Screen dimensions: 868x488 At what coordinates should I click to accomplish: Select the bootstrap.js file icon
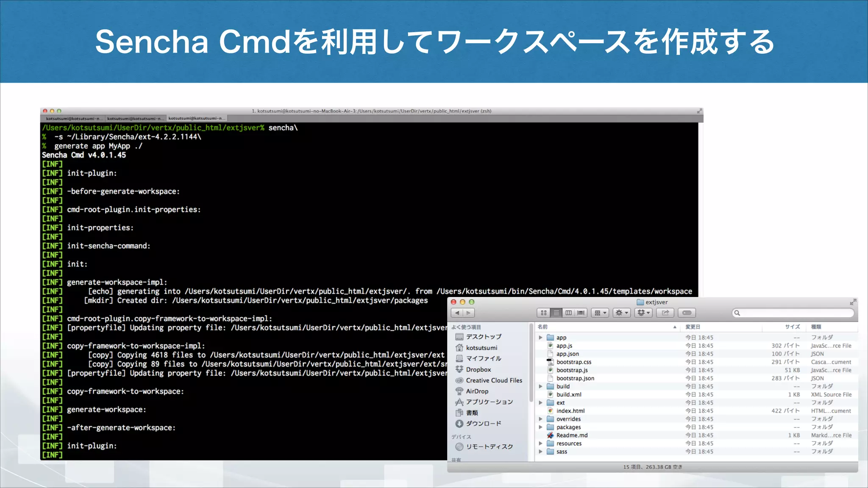pyautogui.click(x=550, y=370)
